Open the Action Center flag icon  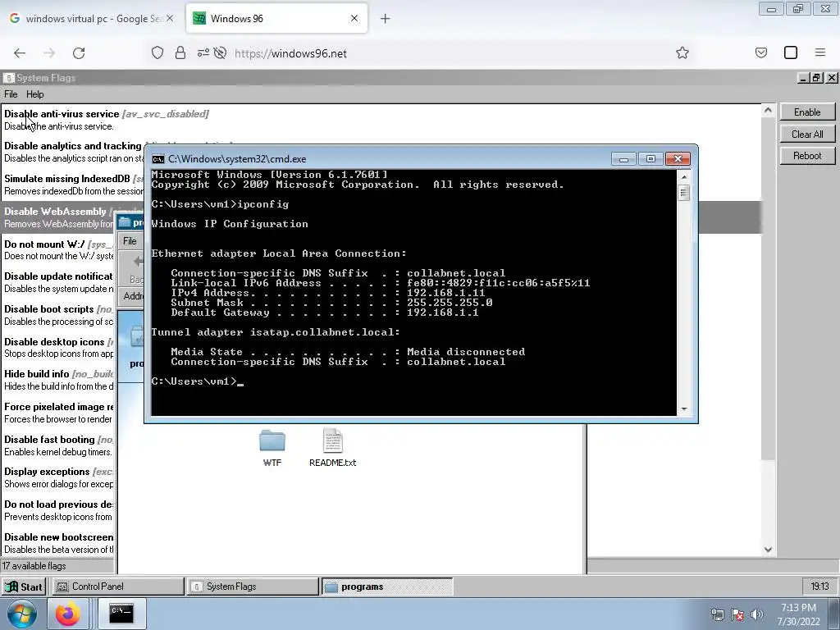click(737, 614)
